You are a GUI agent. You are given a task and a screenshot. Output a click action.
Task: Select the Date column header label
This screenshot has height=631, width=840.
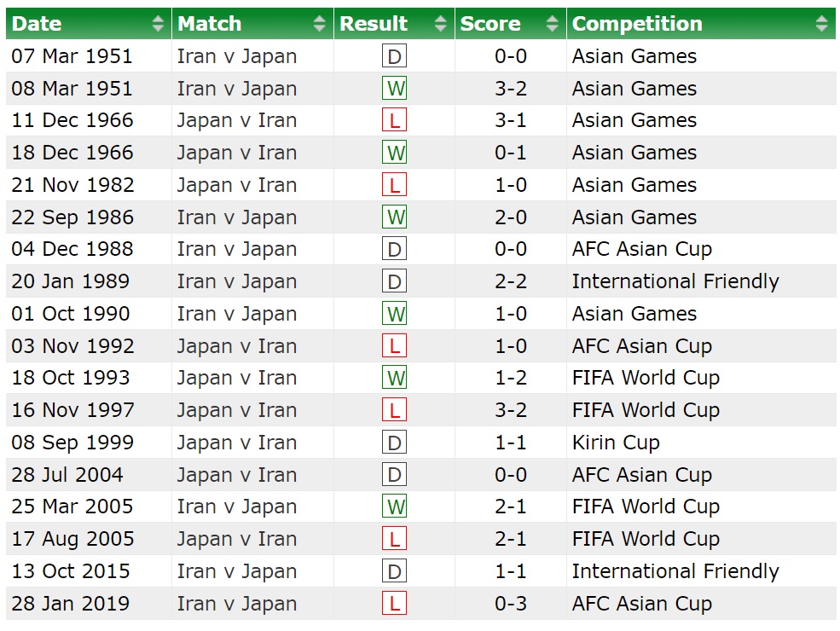37,24
